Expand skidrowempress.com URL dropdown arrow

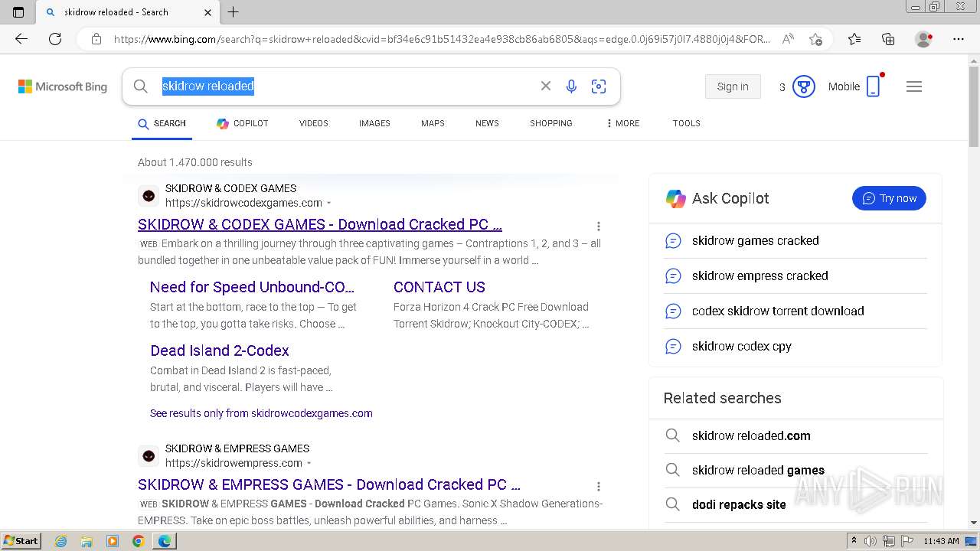pos(309,464)
